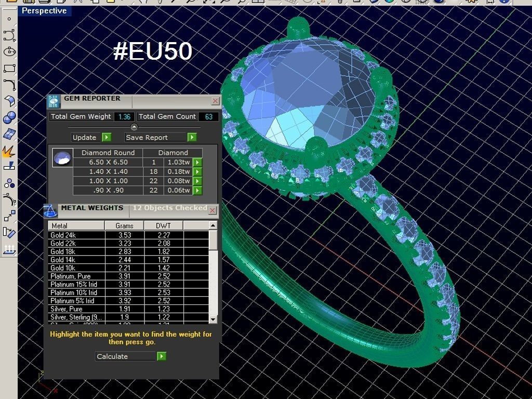Select the Trim/Split tool
Image resolution: width=532 pixels, height=399 pixels.
pyautogui.click(x=9, y=167)
